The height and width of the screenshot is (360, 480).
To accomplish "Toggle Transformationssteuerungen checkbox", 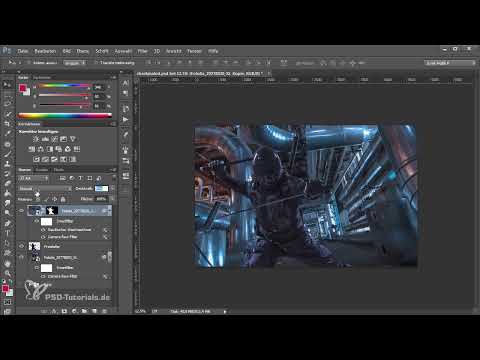I will tap(96, 63).
